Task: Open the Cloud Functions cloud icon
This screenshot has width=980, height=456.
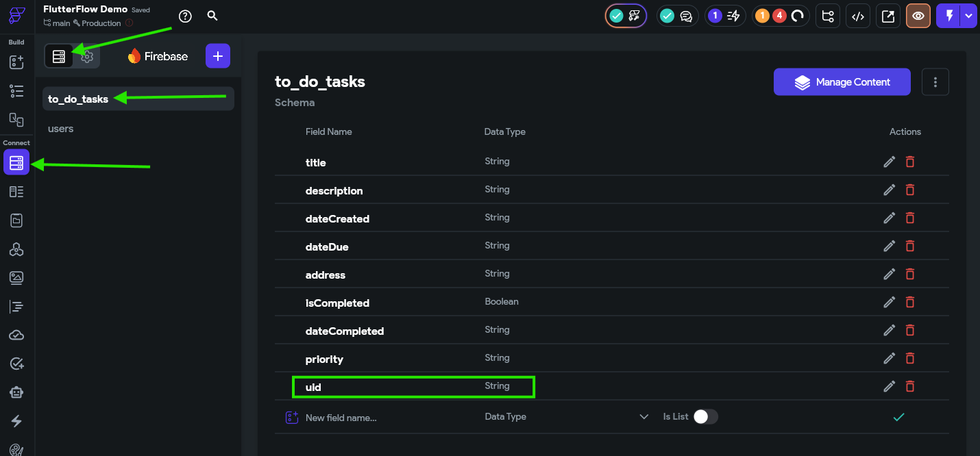Action: click(16, 335)
